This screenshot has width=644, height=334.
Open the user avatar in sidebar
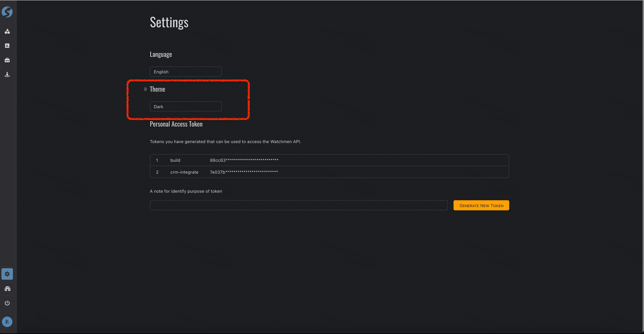7,322
